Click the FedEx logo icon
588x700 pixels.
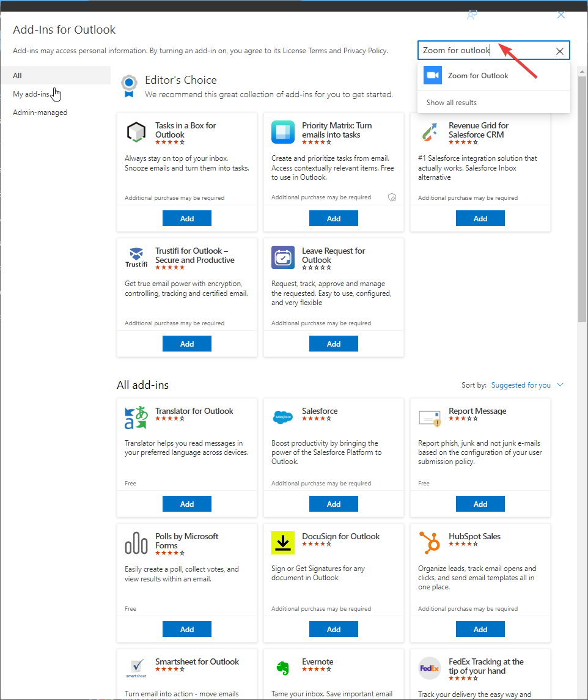430,668
